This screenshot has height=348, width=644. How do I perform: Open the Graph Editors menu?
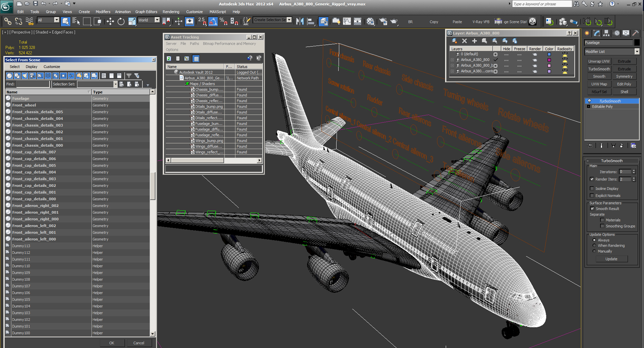[146, 12]
